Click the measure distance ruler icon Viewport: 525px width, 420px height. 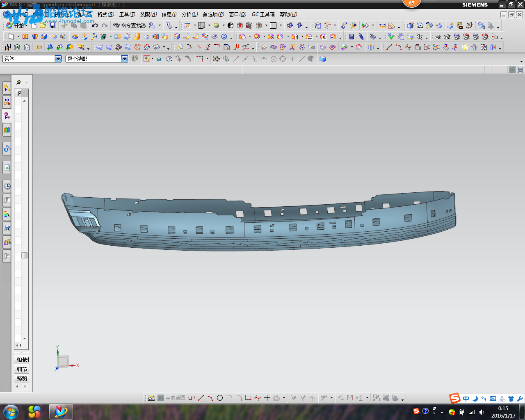pyautogui.click(x=382, y=25)
